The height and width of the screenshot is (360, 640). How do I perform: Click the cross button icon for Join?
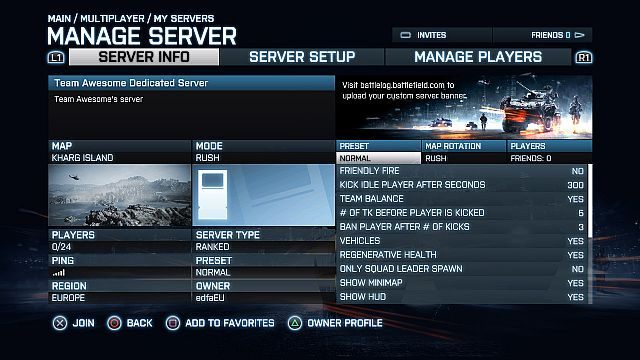[60, 323]
